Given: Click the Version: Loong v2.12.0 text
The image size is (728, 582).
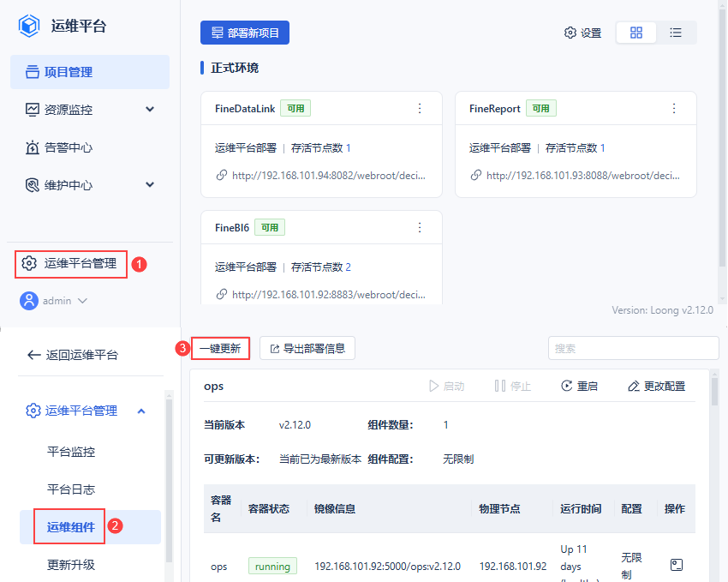Looking at the screenshot, I should (x=662, y=310).
